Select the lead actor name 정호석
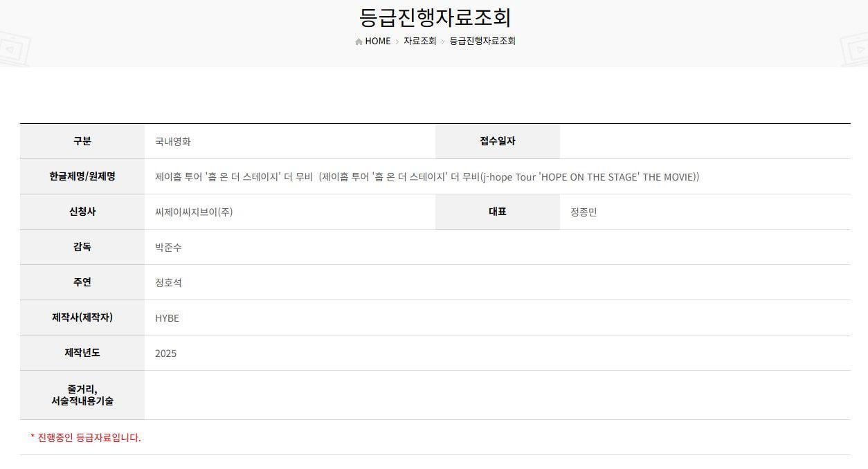The image size is (868, 469). click(x=168, y=283)
